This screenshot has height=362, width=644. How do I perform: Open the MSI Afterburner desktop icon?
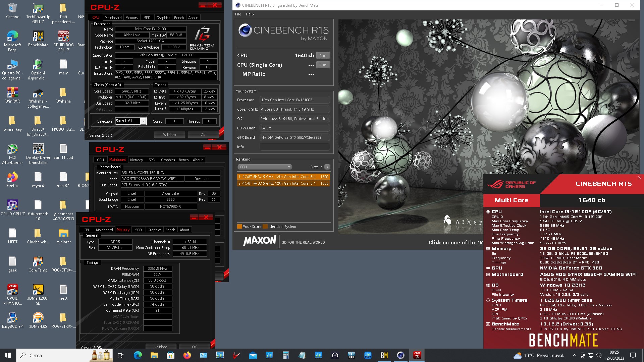click(x=12, y=154)
